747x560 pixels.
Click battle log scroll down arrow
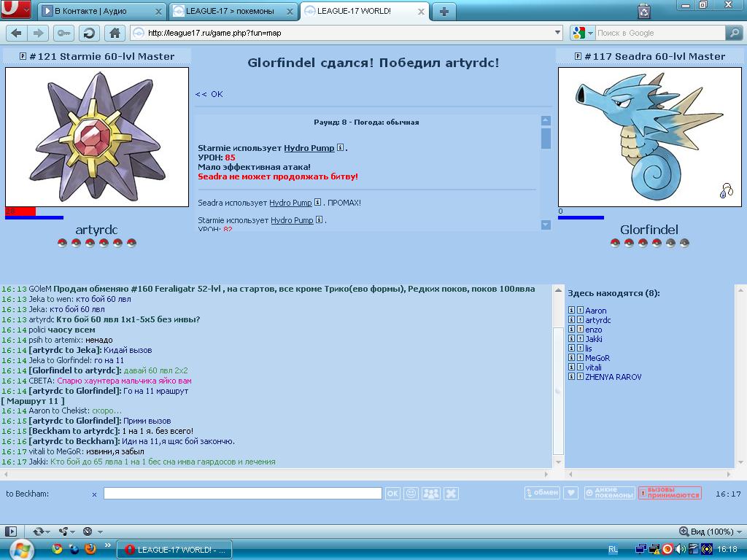pyautogui.click(x=546, y=225)
